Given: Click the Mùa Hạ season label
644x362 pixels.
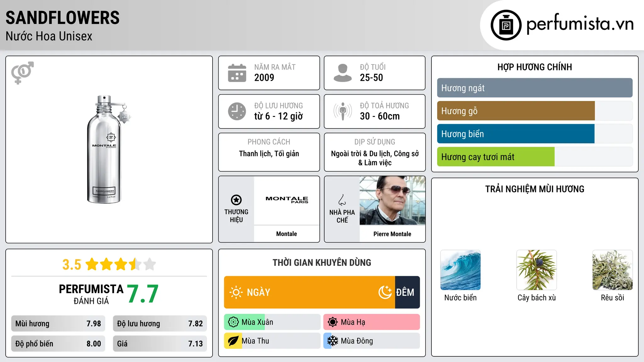Looking at the screenshot, I should [353, 322].
